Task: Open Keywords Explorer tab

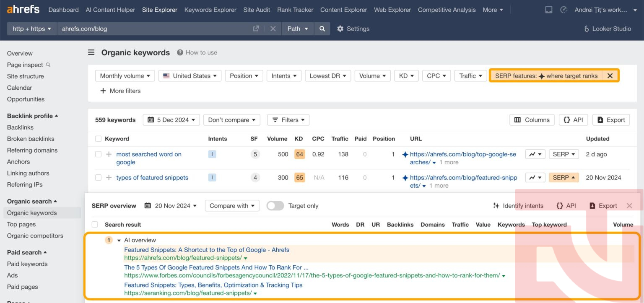Action: tap(210, 10)
